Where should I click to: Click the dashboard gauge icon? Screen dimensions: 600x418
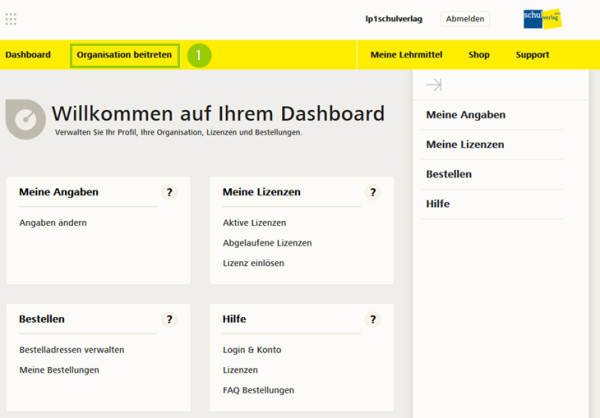click(25, 118)
